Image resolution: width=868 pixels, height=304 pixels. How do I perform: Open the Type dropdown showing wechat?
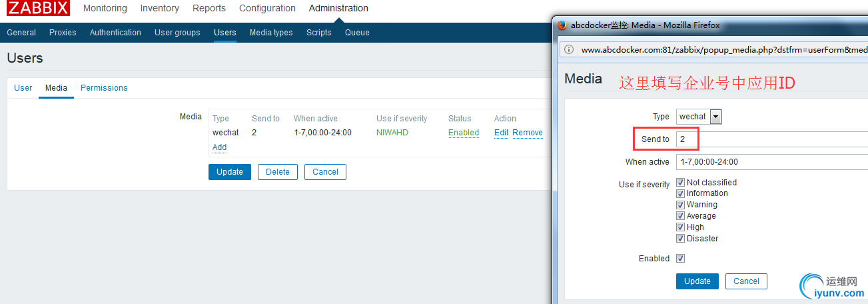[699, 117]
